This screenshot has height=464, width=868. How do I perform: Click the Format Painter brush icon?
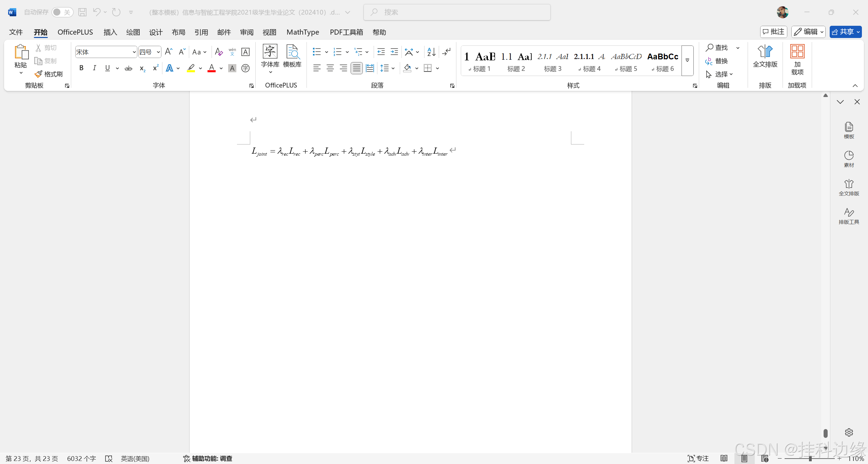[39, 74]
